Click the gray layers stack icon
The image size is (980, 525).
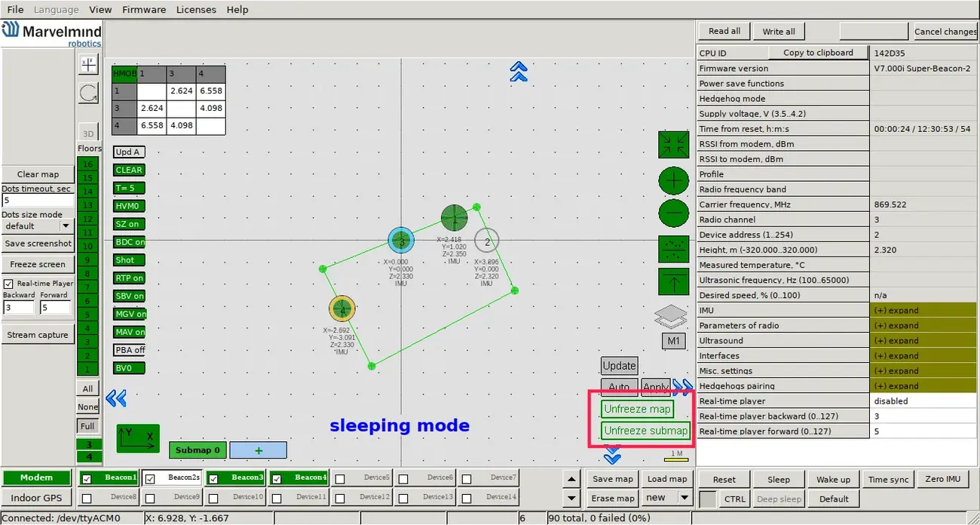click(671, 317)
